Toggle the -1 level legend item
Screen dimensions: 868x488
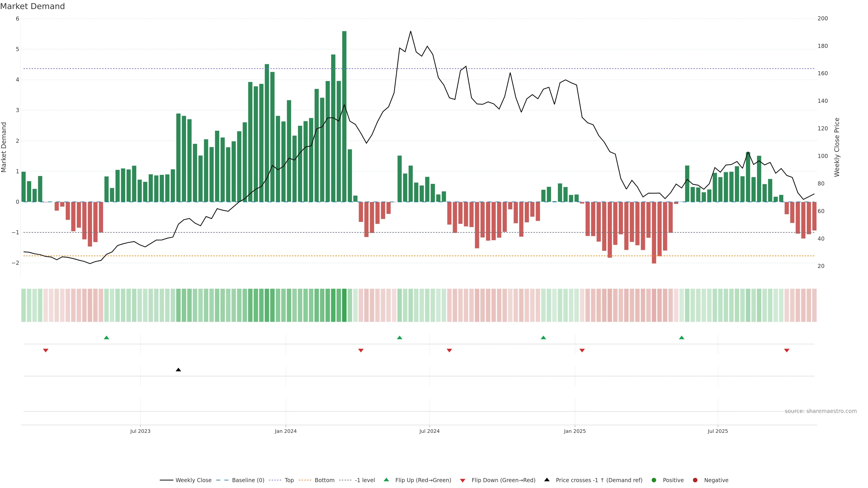click(365, 480)
